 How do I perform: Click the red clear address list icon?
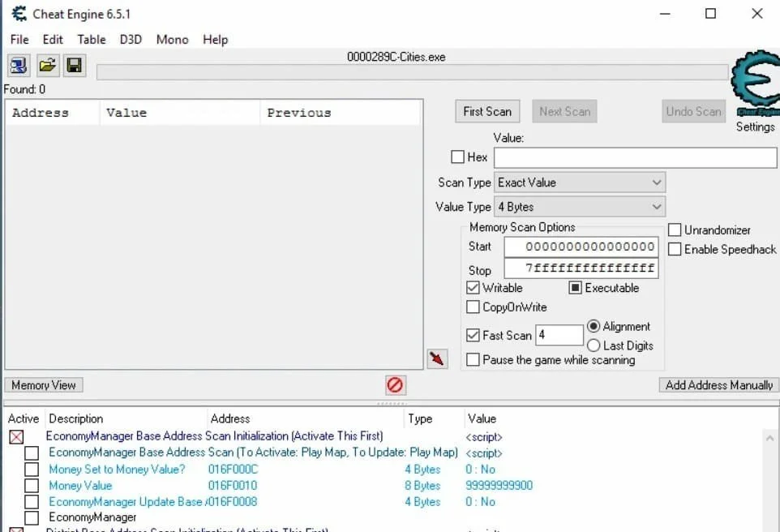coord(396,384)
